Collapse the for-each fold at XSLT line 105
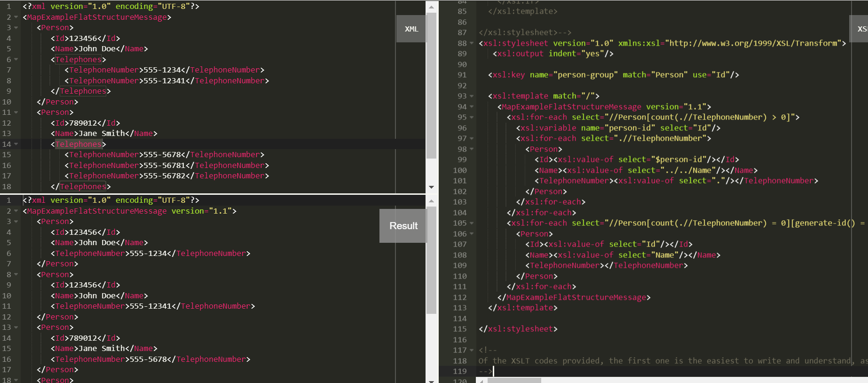Viewport: 868px width, 383px height. 472,223
